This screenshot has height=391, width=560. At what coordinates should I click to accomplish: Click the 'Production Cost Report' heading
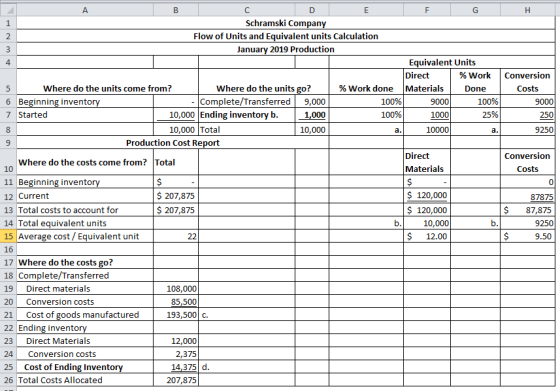point(172,143)
